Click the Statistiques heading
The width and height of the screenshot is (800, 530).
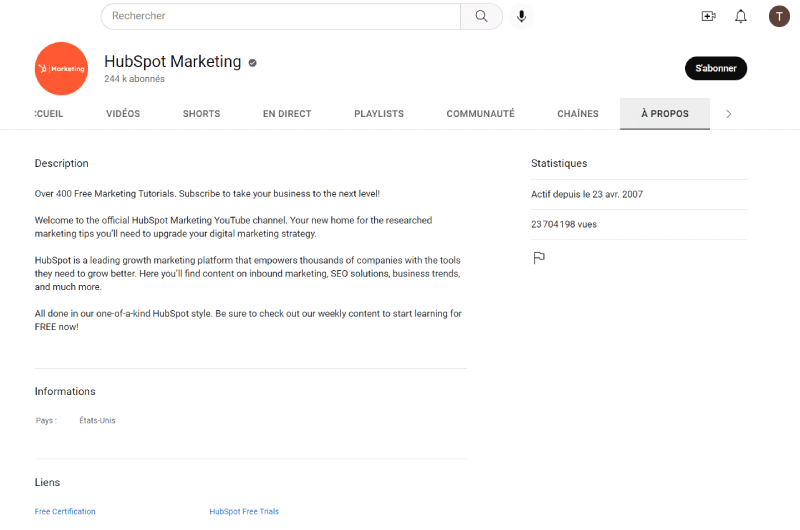tap(559, 163)
